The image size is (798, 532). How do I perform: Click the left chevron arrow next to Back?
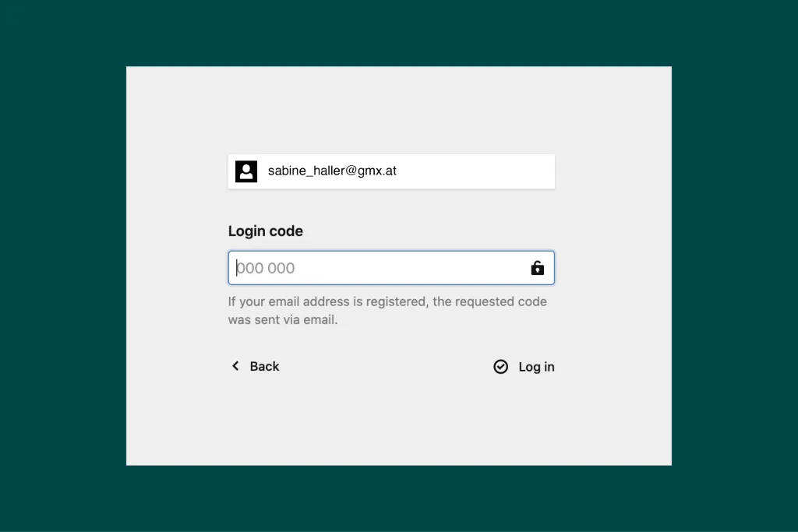coord(235,366)
